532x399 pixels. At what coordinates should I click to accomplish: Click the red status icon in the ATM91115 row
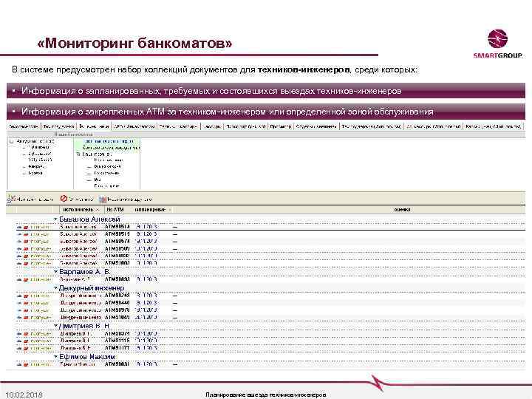26,341
